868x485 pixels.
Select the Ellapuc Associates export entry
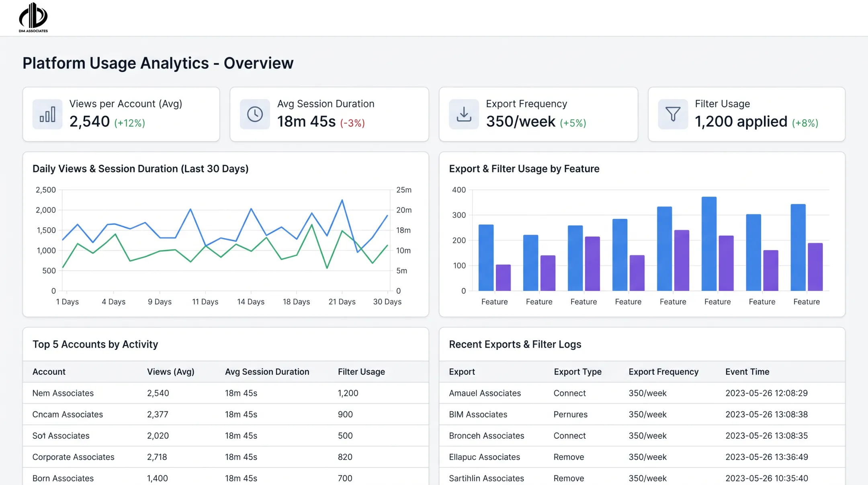click(484, 457)
